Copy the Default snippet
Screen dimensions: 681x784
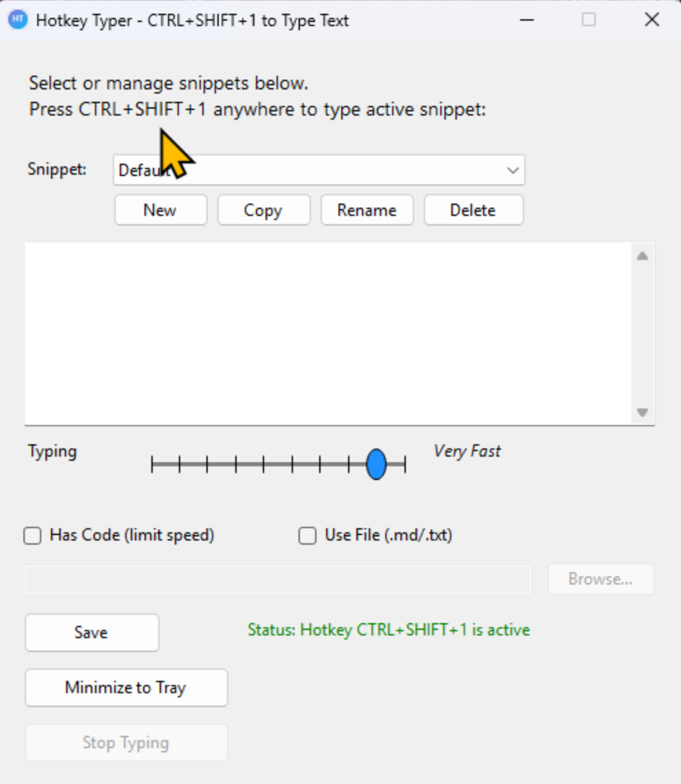(x=263, y=210)
